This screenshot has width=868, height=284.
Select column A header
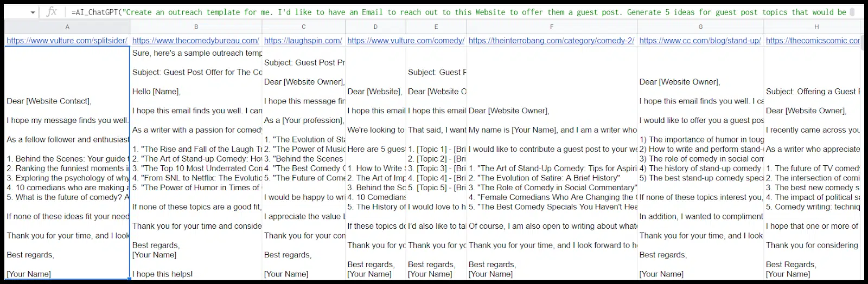coord(67,27)
